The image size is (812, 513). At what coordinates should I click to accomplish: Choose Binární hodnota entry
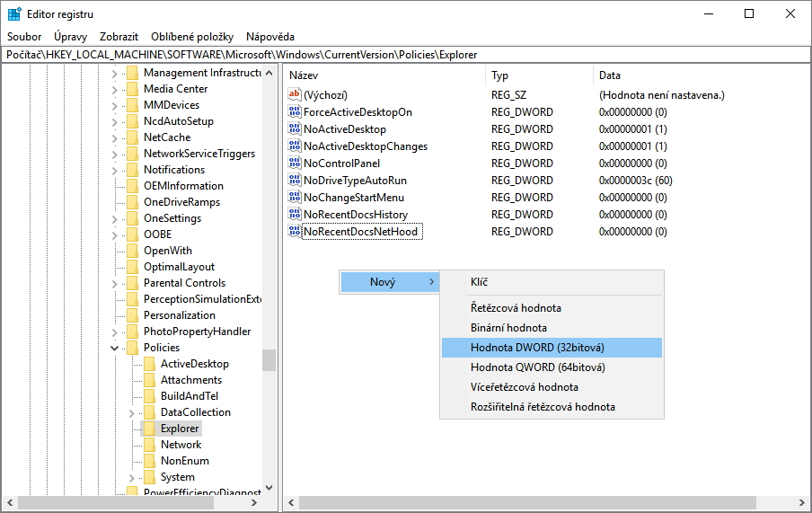click(552, 328)
